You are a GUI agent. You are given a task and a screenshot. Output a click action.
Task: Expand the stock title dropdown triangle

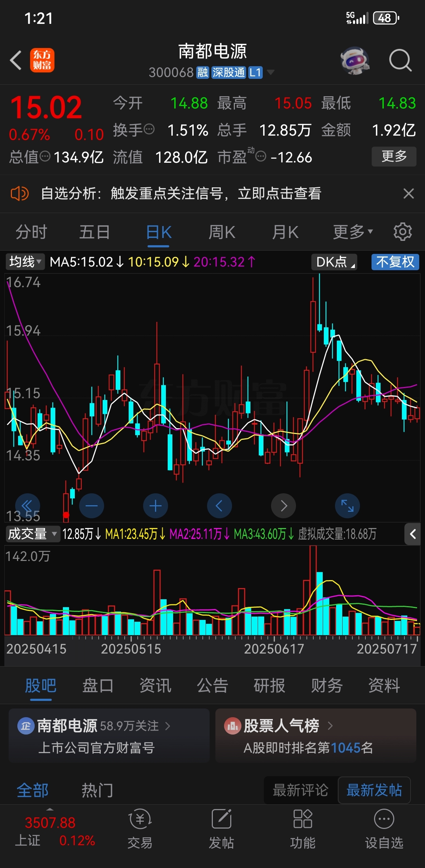pyautogui.click(x=270, y=72)
